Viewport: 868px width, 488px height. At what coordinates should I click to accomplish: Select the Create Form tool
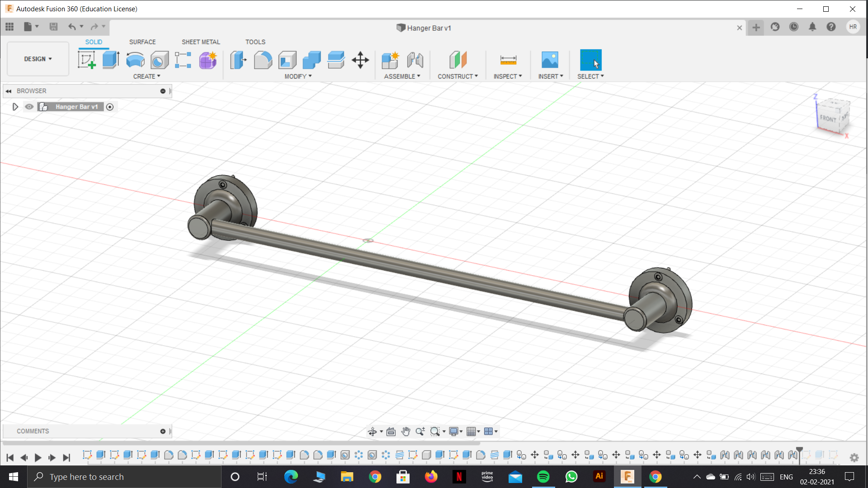(208, 60)
